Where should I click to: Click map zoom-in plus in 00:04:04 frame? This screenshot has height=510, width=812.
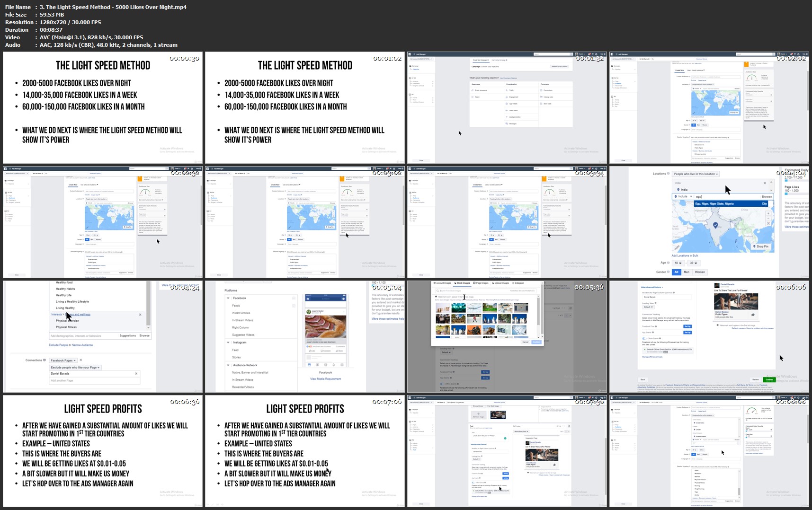click(x=768, y=213)
